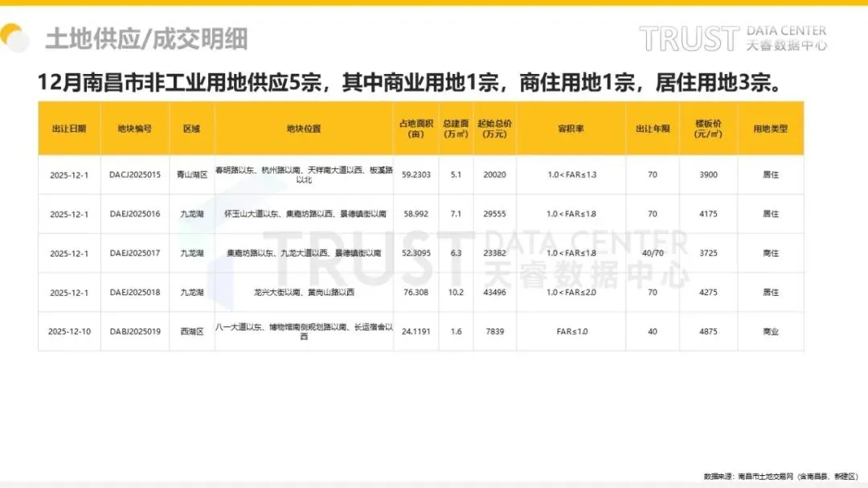Select the location starting with 八一大道以东
Viewport: 868px width, 488px height.
(304, 331)
